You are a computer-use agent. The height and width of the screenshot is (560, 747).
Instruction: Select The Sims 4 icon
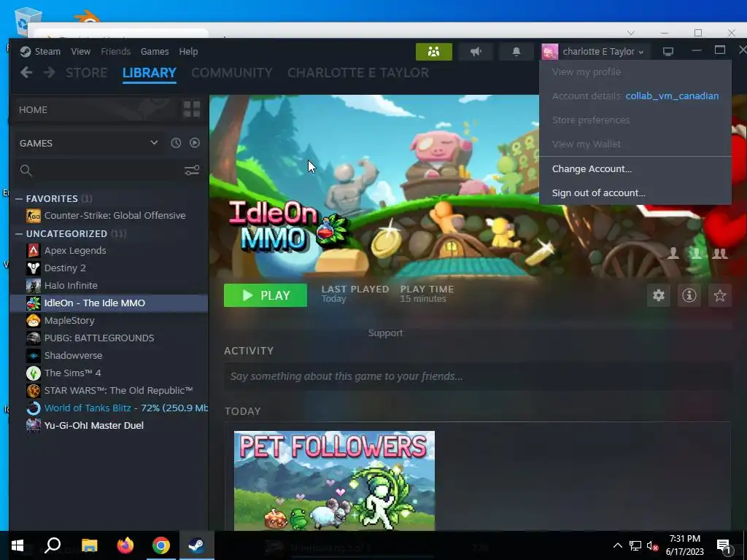click(x=34, y=373)
